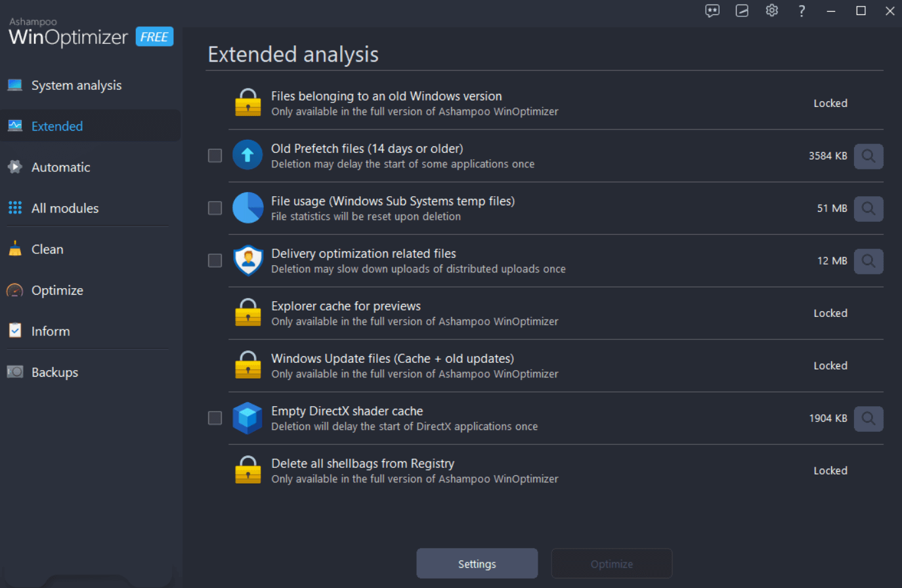Click lock icon for old Windows version files
The image size is (902, 588).
tap(248, 102)
